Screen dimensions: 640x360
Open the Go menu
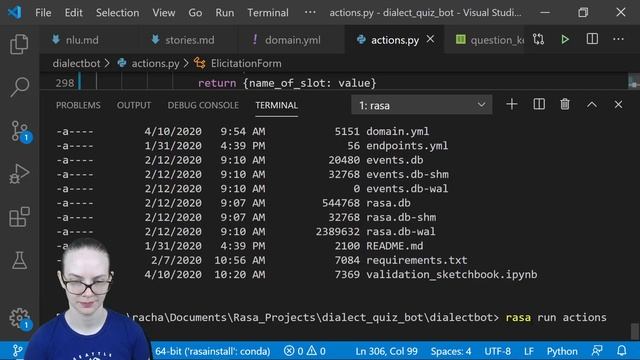point(195,13)
